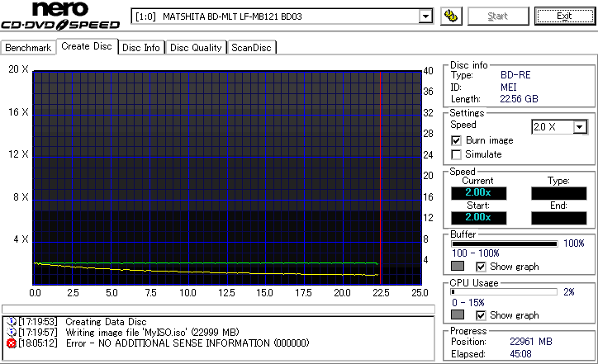This screenshot has width=598, height=364.
Task: Click the info icon beside Creating Data Disc
Action: (x=12, y=321)
